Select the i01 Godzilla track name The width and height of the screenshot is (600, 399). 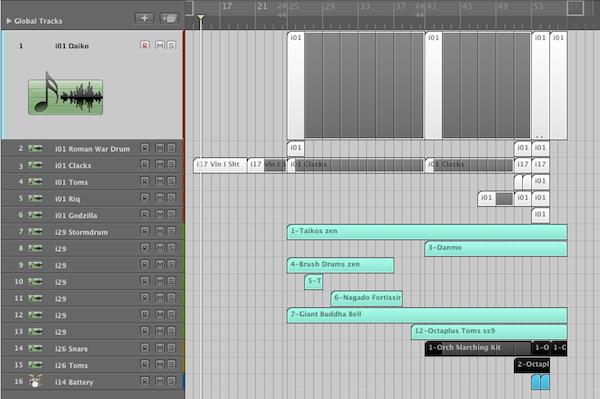pyautogui.click(x=76, y=215)
